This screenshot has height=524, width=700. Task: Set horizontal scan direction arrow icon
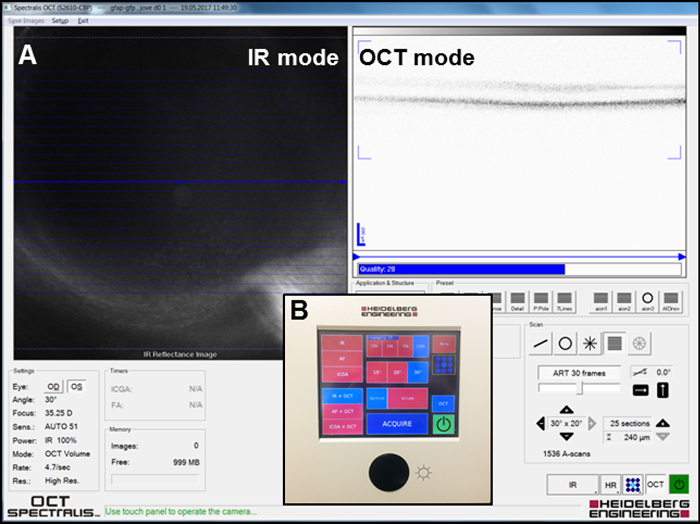(641, 390)
